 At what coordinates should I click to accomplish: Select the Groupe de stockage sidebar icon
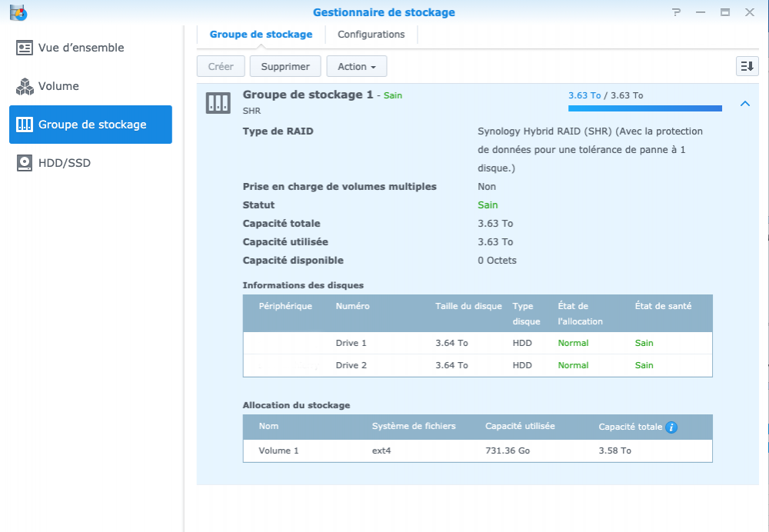point(25,125)
